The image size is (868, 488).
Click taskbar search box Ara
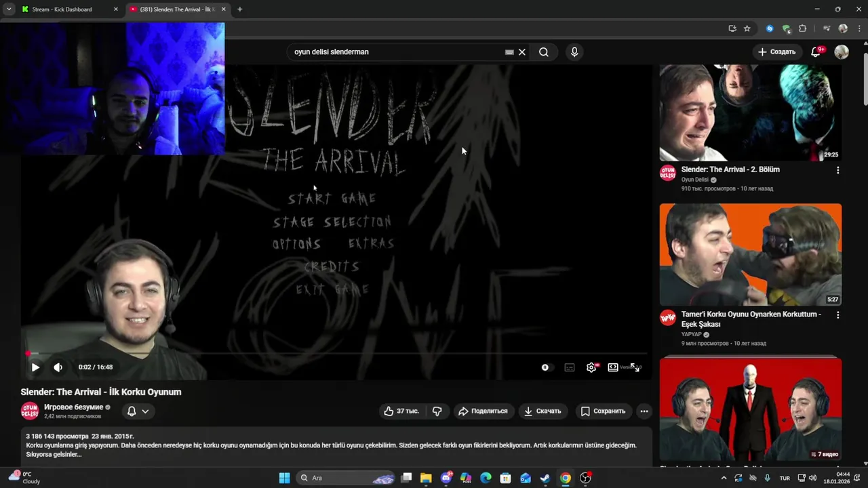(x=346, y=478)
